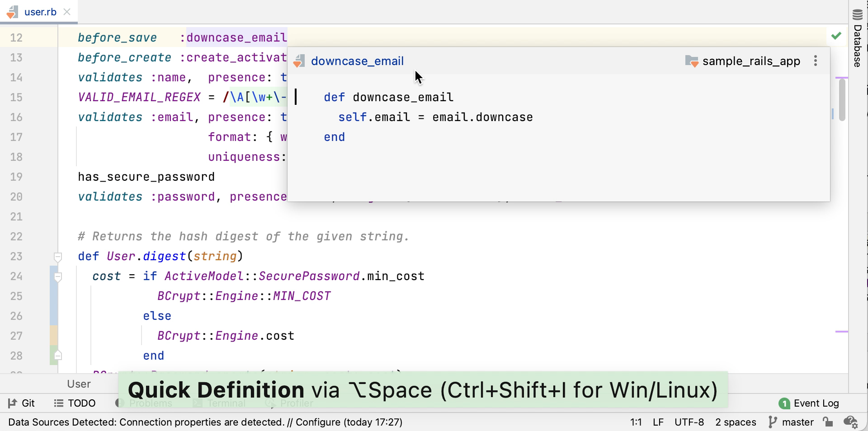868x431 pixels.
Task: Open the Git tool window
Action: 22,403
